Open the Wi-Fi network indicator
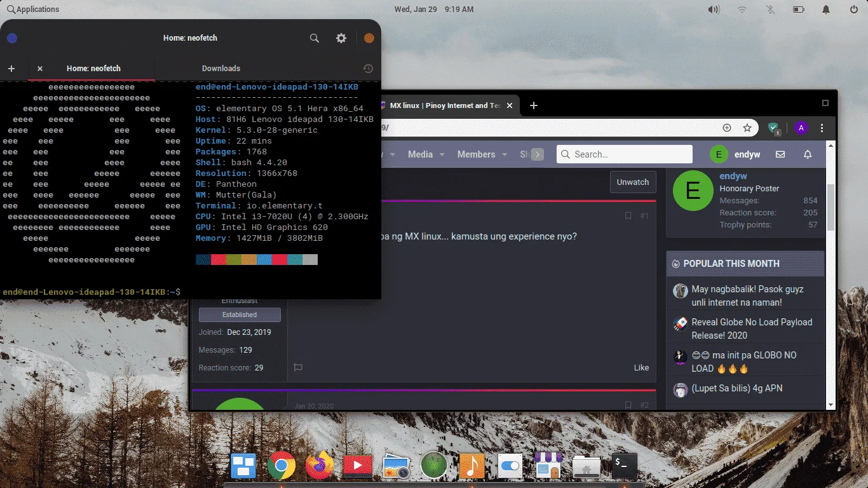Image resolution: width=868 pixels, height=488 pixels. [742, 10]
